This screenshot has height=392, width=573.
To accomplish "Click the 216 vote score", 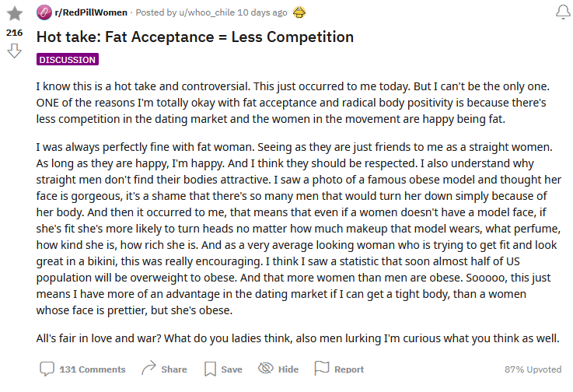I will tap(14, 33).
